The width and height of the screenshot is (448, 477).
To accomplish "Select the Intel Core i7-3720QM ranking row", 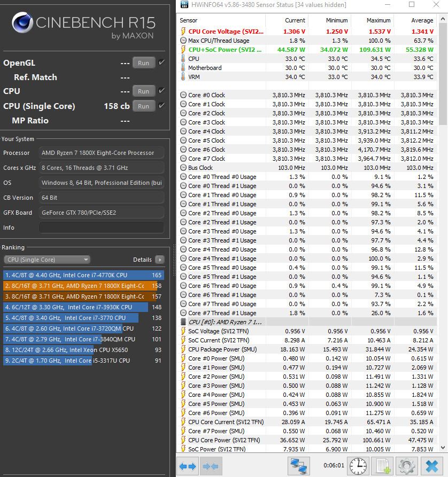I will [x=84, y=329].
